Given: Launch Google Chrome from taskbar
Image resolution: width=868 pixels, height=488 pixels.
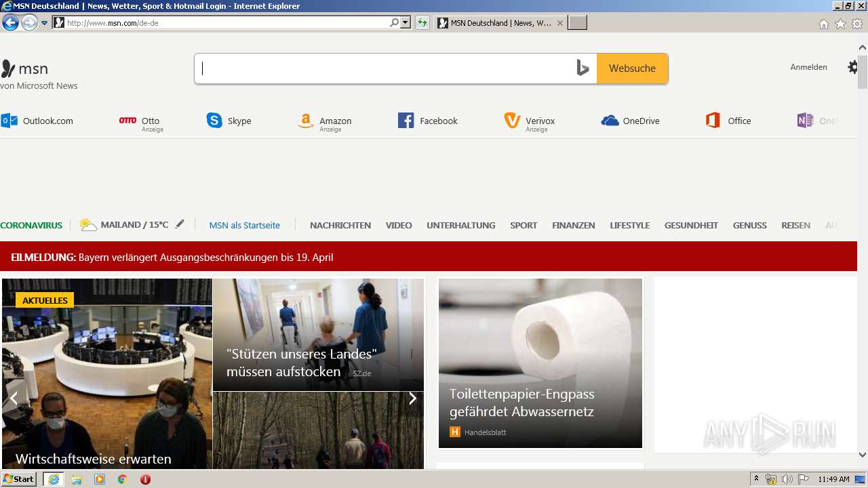Looking at the screenshot, I should point(123,479).
